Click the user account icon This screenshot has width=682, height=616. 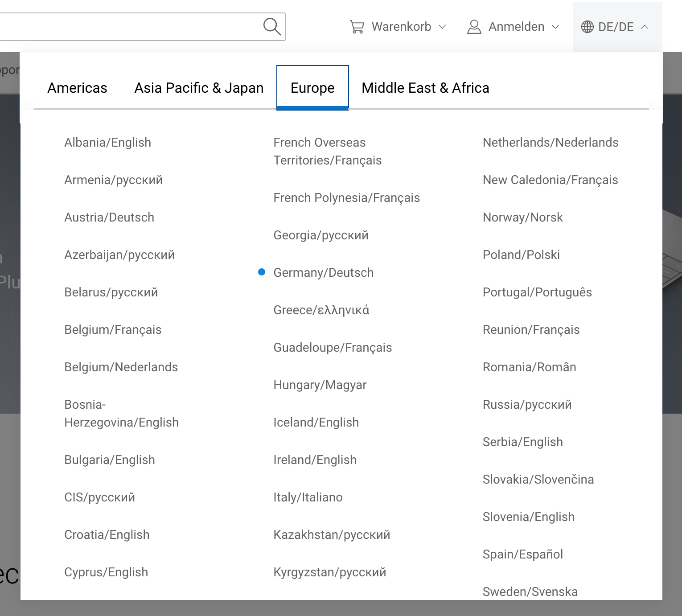[474, 27]
